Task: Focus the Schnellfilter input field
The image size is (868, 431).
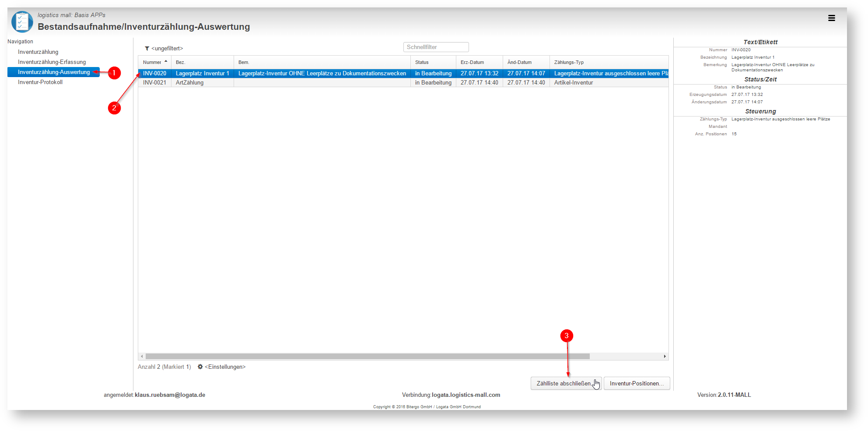Action: tap(436, 47)
